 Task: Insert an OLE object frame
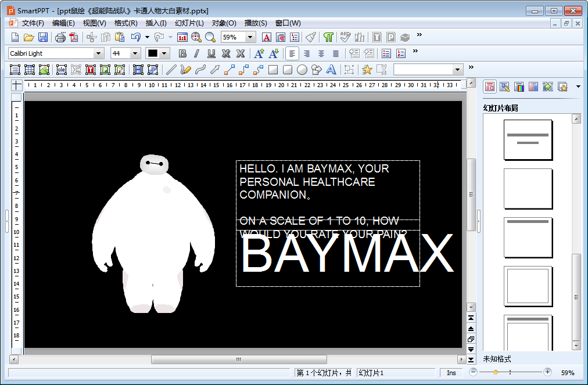(62, 69)
